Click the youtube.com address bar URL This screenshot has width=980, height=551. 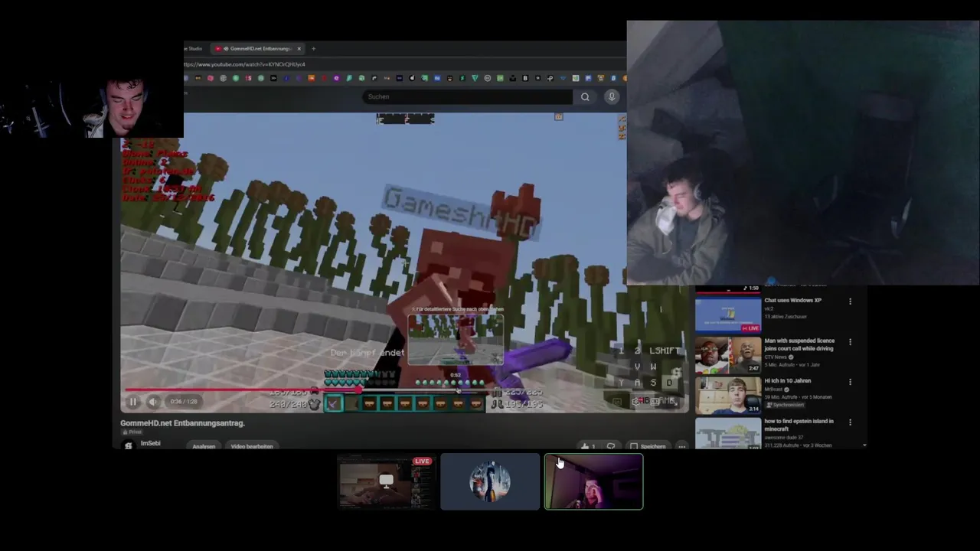(x=245, y=64)
